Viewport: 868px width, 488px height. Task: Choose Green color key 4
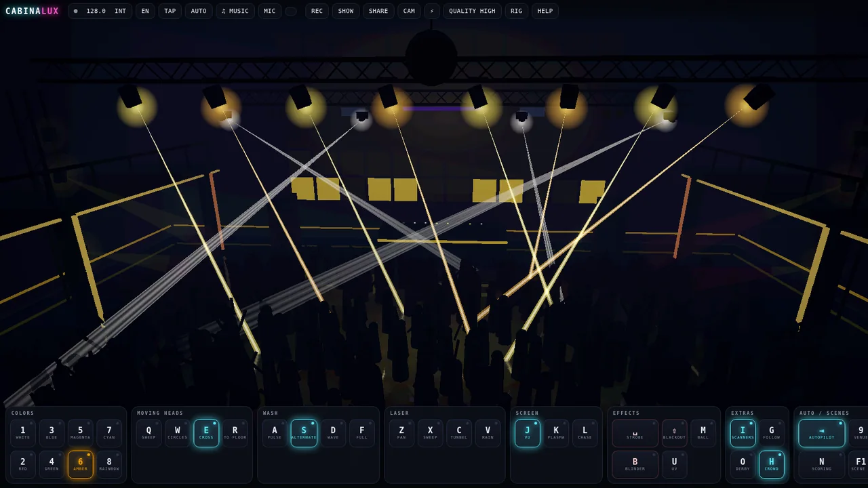point(52,464)
